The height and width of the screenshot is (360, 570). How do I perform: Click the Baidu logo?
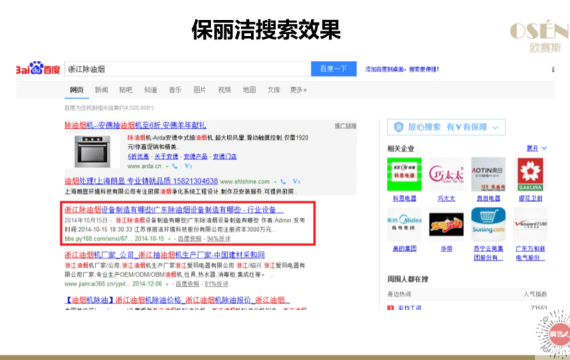pos(38,68)
